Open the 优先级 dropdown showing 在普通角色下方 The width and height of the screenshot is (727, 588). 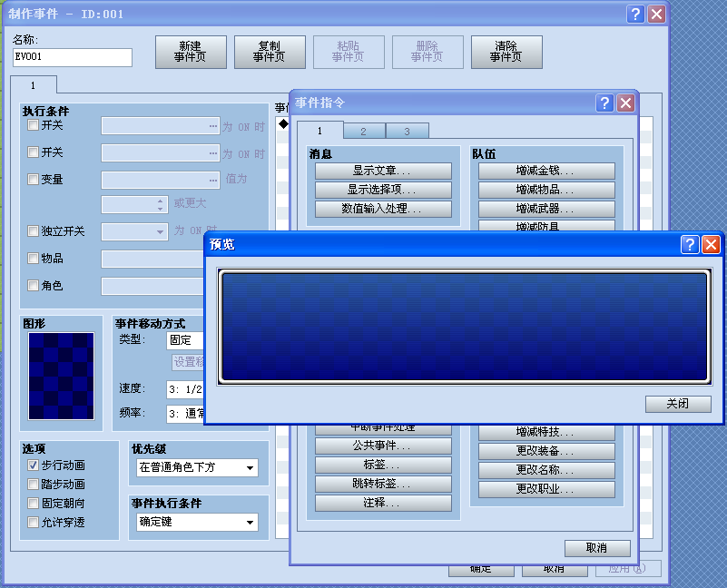pyautogui.click(x=197, y=467)
